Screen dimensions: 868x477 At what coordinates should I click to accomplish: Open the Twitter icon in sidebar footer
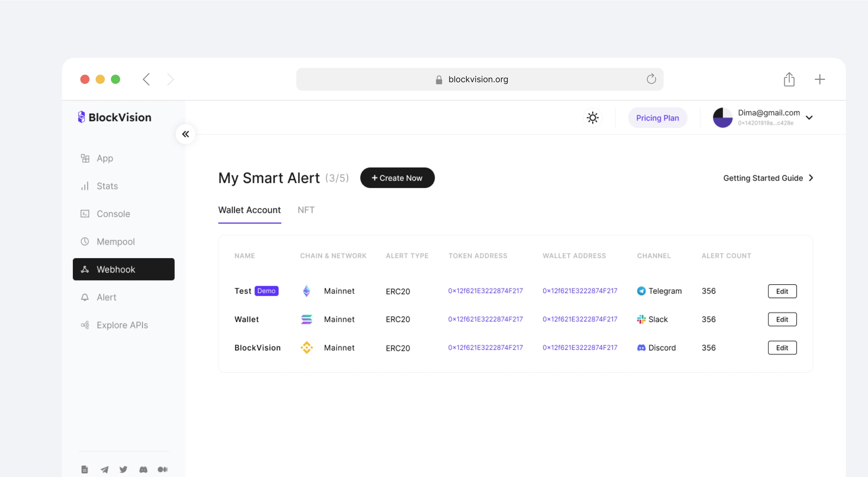[x=124, y=469]
